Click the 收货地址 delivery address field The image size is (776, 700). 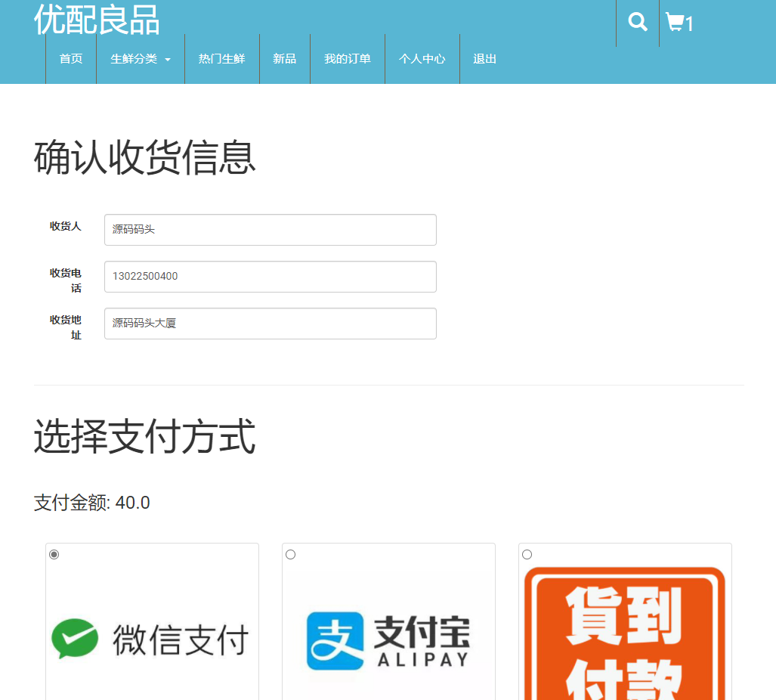coord(270,324)
